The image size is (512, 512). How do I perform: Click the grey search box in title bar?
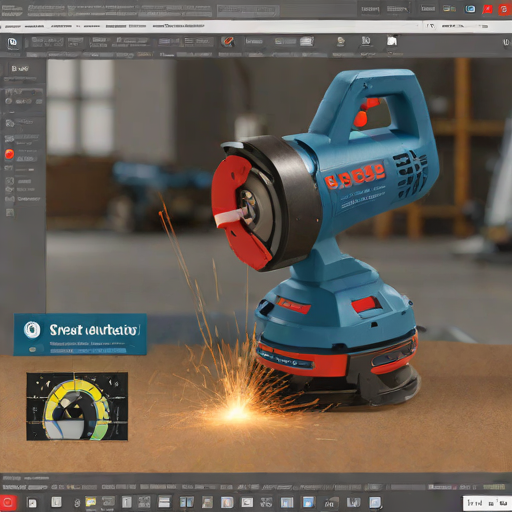point(248,10)
